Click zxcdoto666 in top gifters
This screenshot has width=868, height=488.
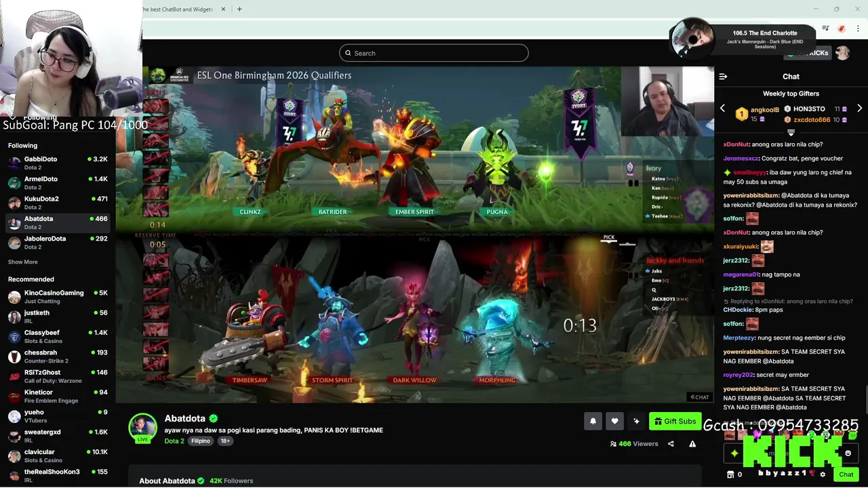(x=812, y=119)
